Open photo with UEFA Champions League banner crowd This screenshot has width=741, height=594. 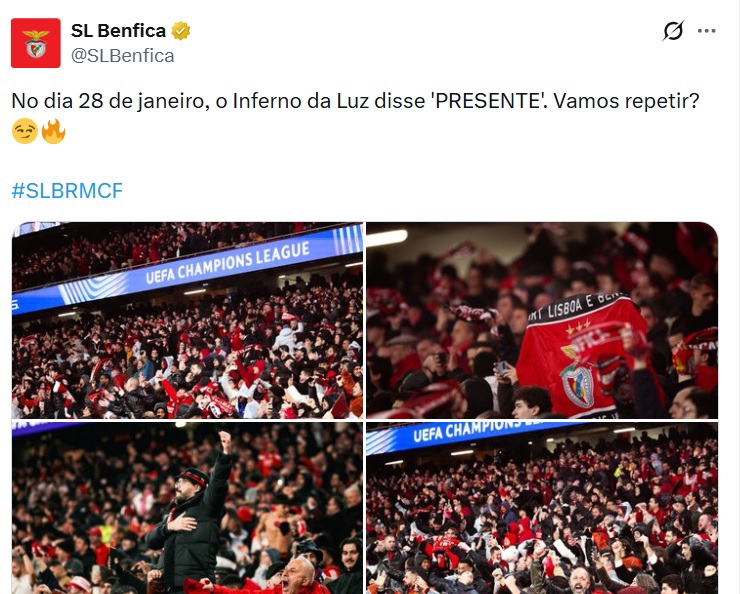[x=188, y=320]
